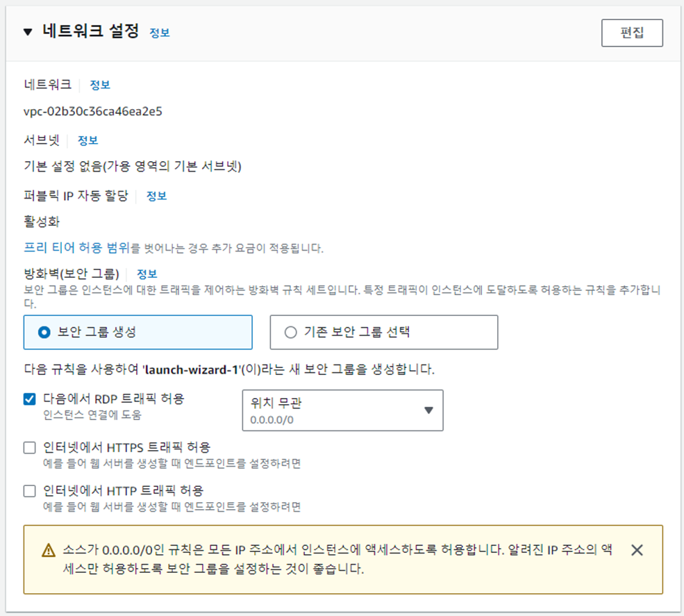Collapse the 네트워크 설정 section triangle

[x=28, y=32]
